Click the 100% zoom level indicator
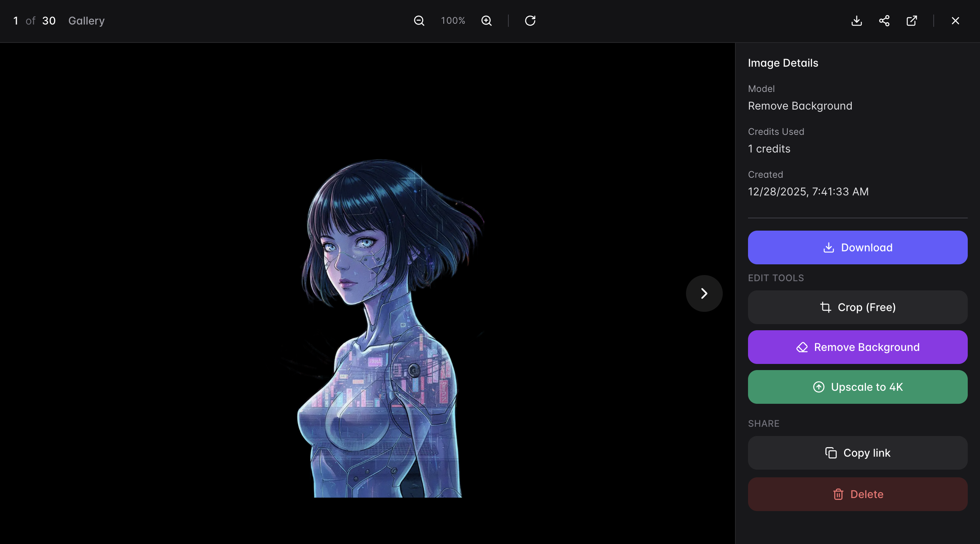The width and height of the screenshot is (980, 544). pyautogui.click(x=453, y=21)
